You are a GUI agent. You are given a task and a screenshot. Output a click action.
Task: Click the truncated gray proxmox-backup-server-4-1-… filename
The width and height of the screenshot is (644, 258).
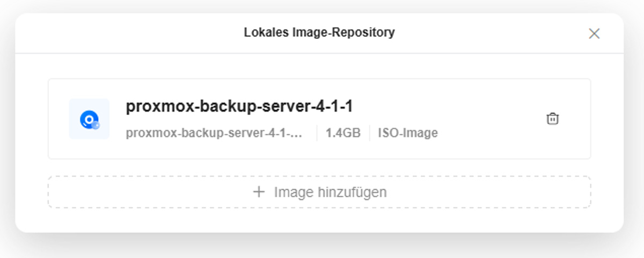pos(214,133)
